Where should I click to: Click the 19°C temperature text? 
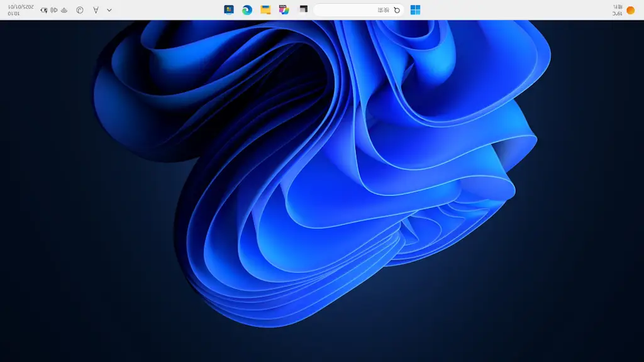[x=617, y=13]
